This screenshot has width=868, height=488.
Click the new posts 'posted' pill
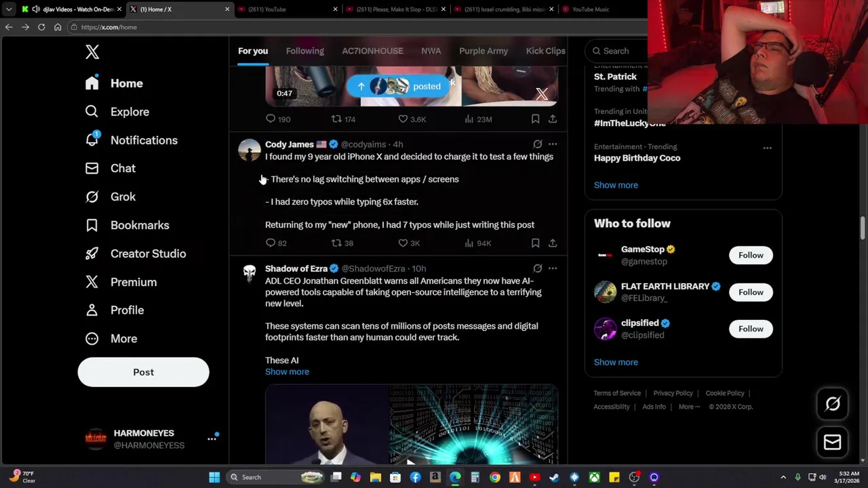click(x=399, y=86)
